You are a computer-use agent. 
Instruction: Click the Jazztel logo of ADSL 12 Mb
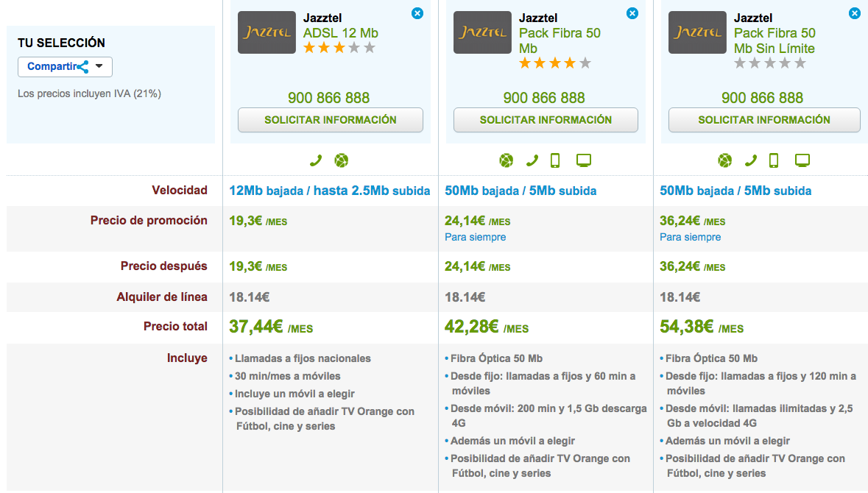267,32
